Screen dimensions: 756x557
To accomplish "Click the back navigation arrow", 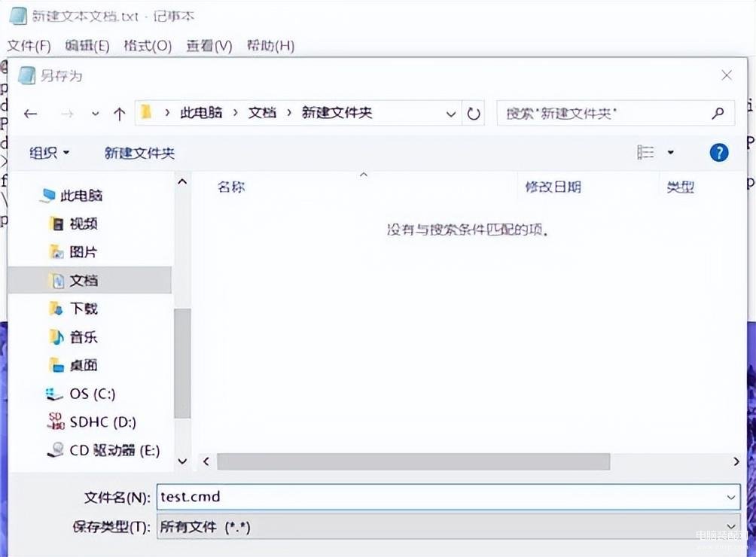I will point(30,114).
